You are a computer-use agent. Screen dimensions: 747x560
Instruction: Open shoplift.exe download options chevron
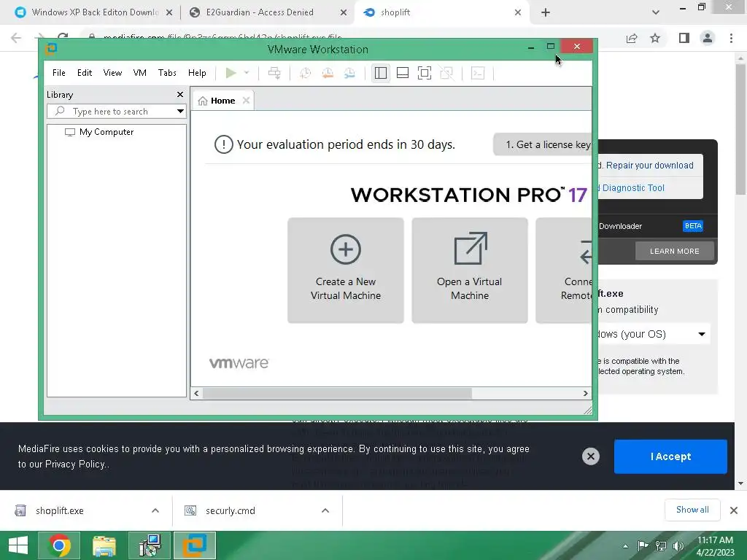point(155,510)
